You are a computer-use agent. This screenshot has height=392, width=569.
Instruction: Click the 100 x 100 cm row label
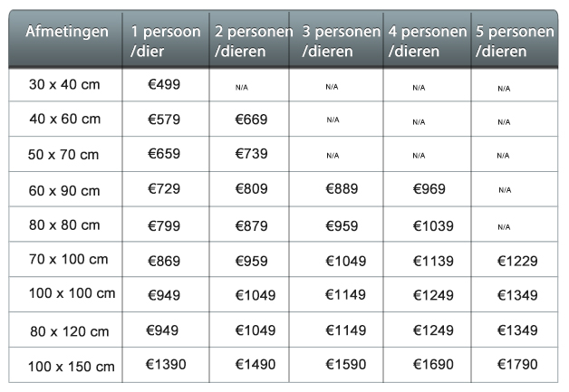[72, 293]
